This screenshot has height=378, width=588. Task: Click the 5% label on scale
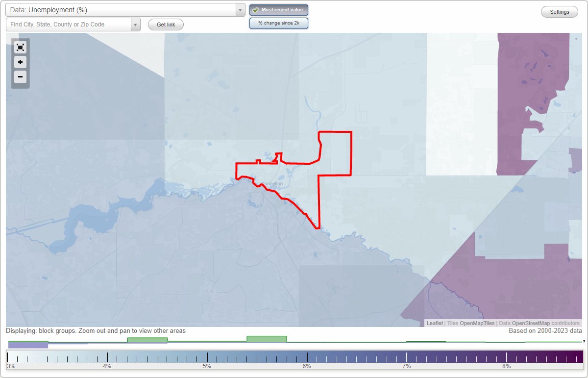(x=207, y=366)
